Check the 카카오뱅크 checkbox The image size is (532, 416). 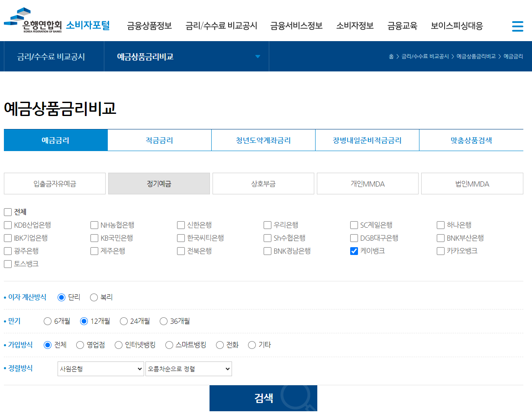click(x=441, y=251)
